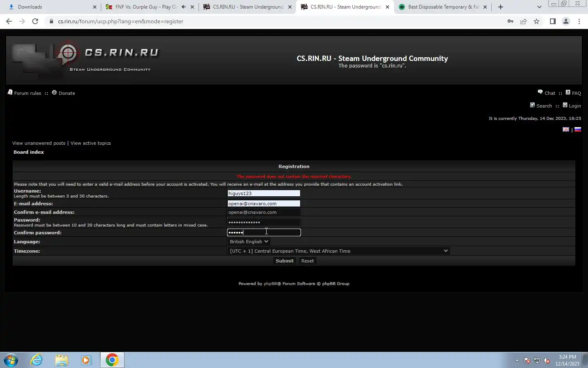Click the Password field
The image size is (588, 368).
pos(264,222)
